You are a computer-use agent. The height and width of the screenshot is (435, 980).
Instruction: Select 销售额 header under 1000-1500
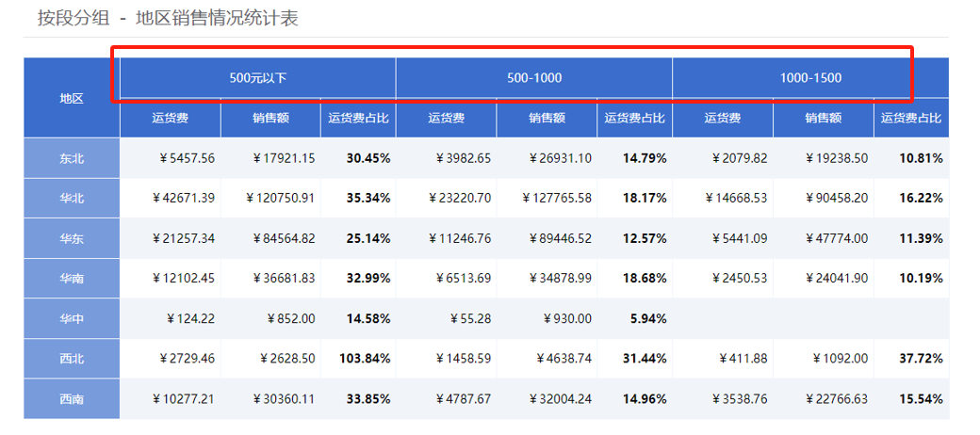click(x=824, y=118)
